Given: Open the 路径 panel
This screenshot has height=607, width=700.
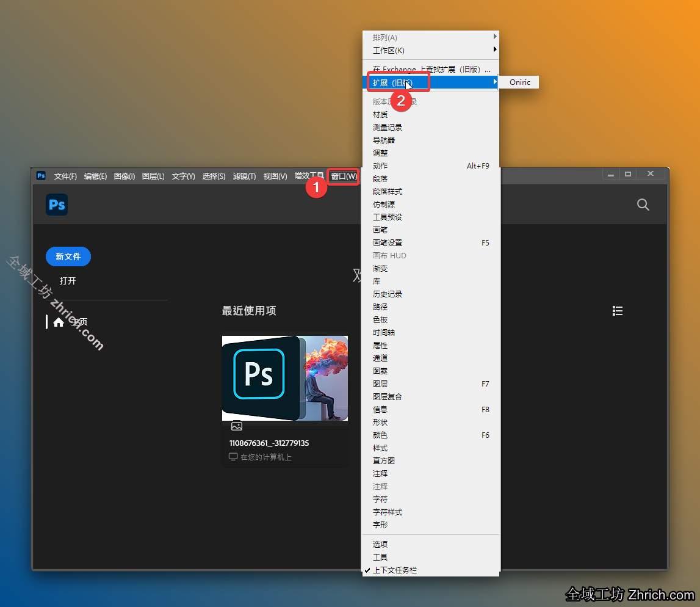Looking at the screenshot, I should point(431,307).
